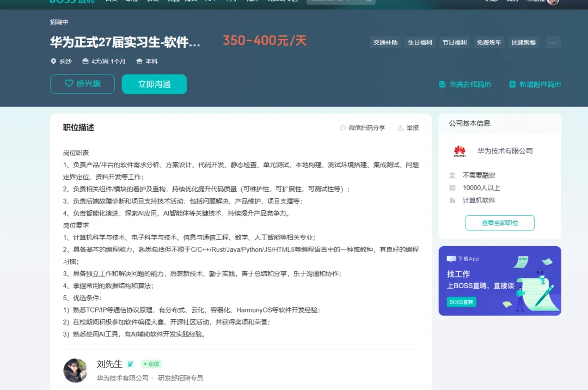Image resolution: width=588 pixels, height=390 pixels.
Task: Click recruiter 刘先生's avatar photo
Action: coord(75,370)
